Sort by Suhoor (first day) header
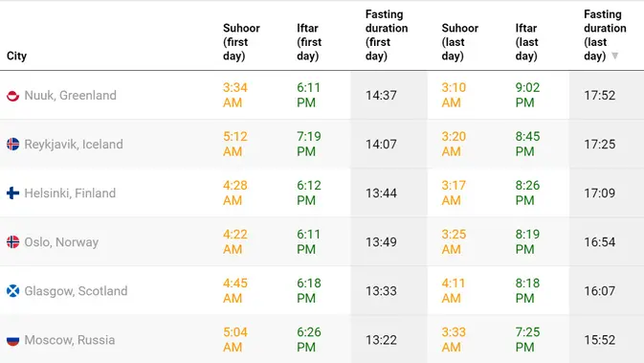The height and width of the screenshot is (363, 644). pyautogui.click(x=241, y=42)
